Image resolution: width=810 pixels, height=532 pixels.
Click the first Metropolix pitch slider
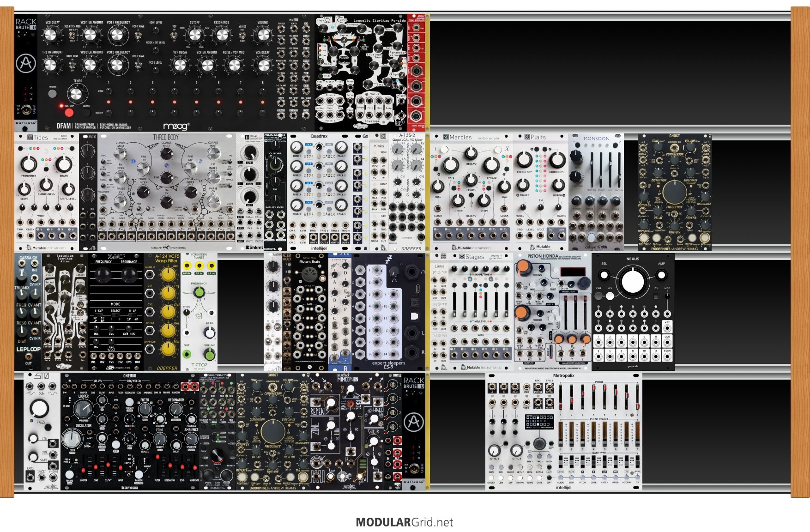tap(561, 398)
